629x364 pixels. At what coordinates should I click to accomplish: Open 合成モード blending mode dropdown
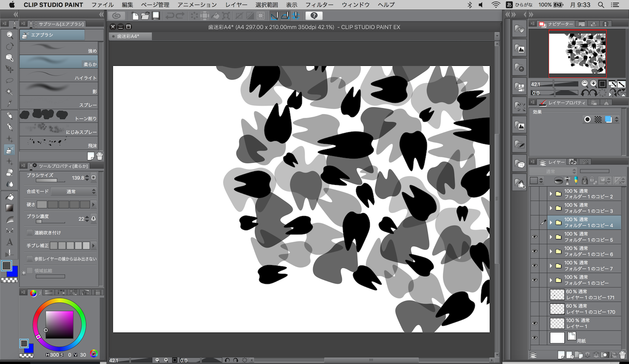tap(74, 191)
